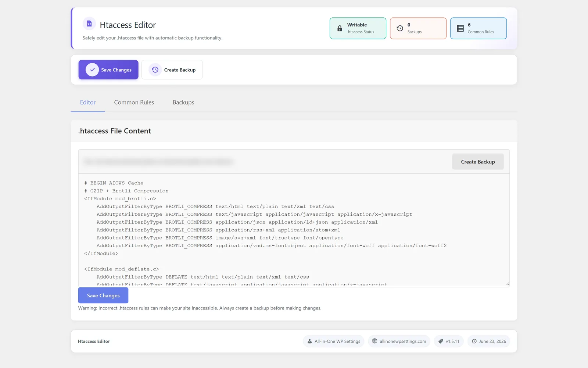The width and height of the screenshot is (588, 368).
Task: Click the '.htaccess File Content' heading
Action: tap(115, 131)
